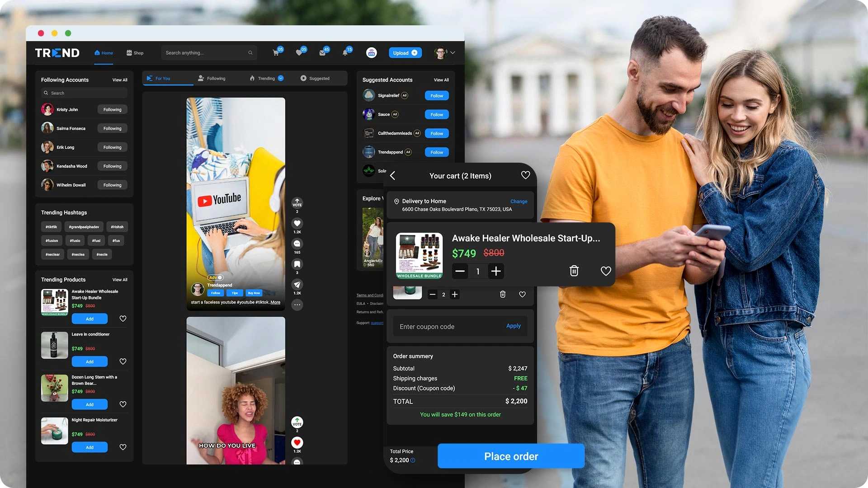Click the Place order button
This screenshot has width=868, height=488.
511,456
